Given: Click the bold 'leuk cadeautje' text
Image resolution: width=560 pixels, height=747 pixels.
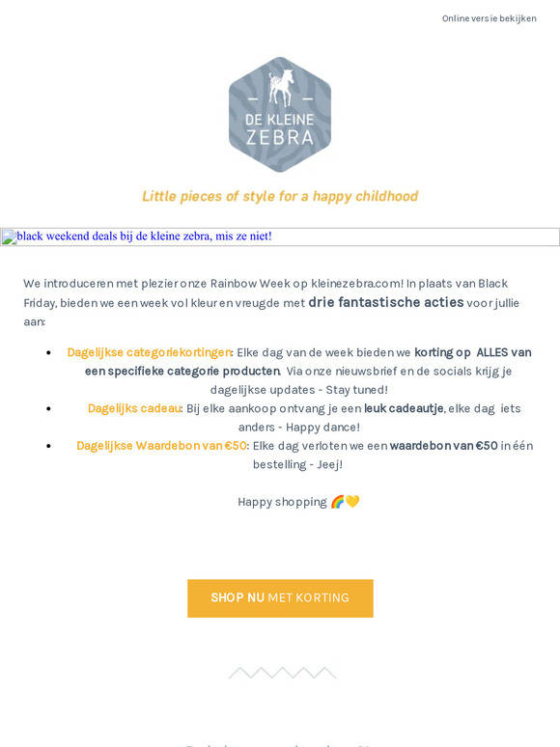Looking at the screenshot, I should [404, 409].
